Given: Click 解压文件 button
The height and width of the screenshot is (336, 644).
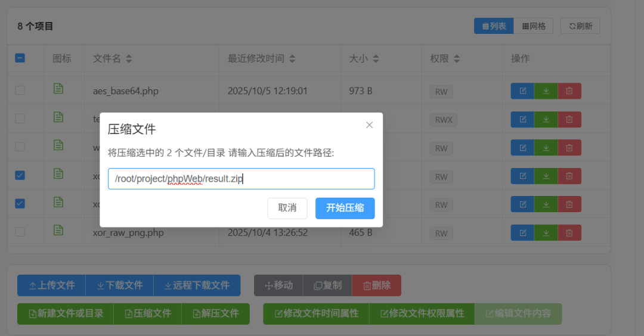Looking at the screenshot, I should tap(216, 314).
